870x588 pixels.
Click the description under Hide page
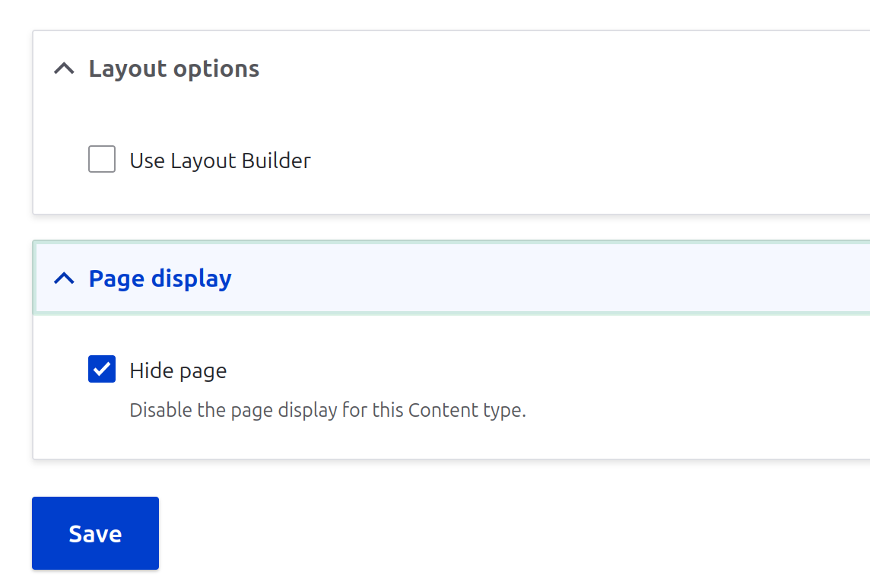tap(327, 409)
